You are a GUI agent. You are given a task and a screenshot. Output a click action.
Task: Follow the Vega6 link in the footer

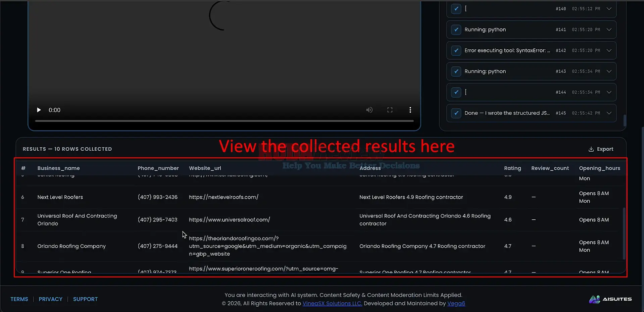(x=456, y=303)
